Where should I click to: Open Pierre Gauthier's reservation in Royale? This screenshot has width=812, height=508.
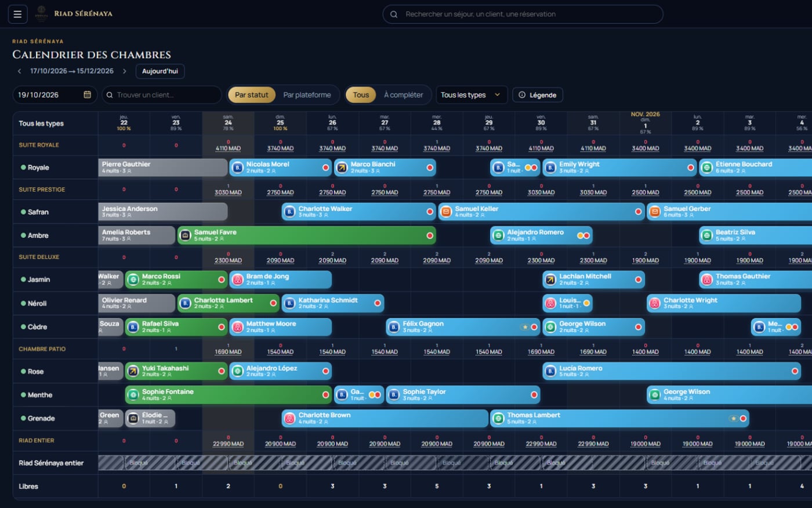point(163,168)
